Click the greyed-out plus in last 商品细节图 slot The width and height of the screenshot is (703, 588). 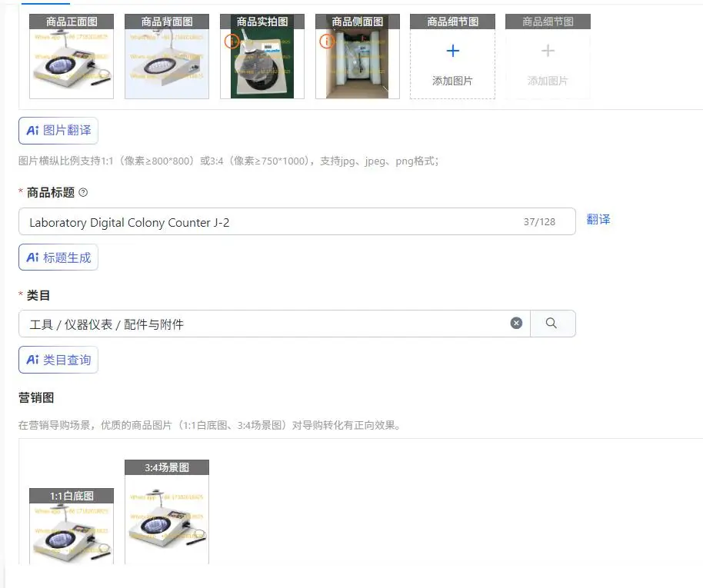[548, 51]
